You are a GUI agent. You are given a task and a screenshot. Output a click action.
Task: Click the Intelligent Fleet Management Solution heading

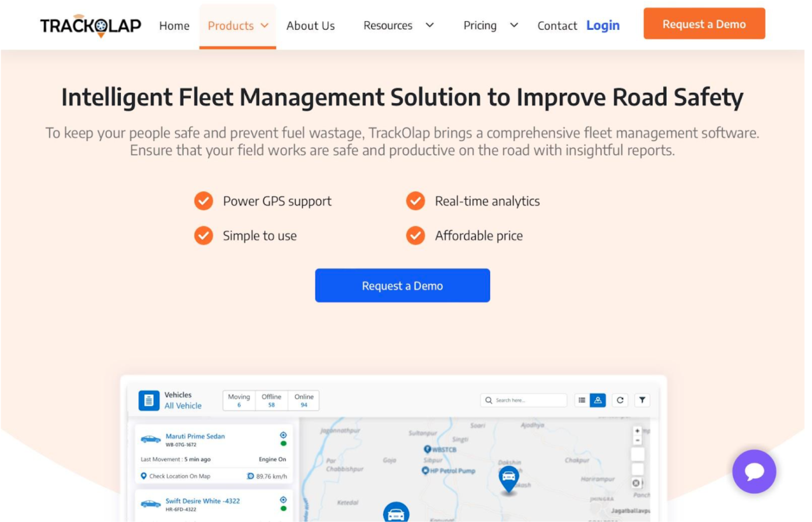pyautogui.click(x=402, y=98)
